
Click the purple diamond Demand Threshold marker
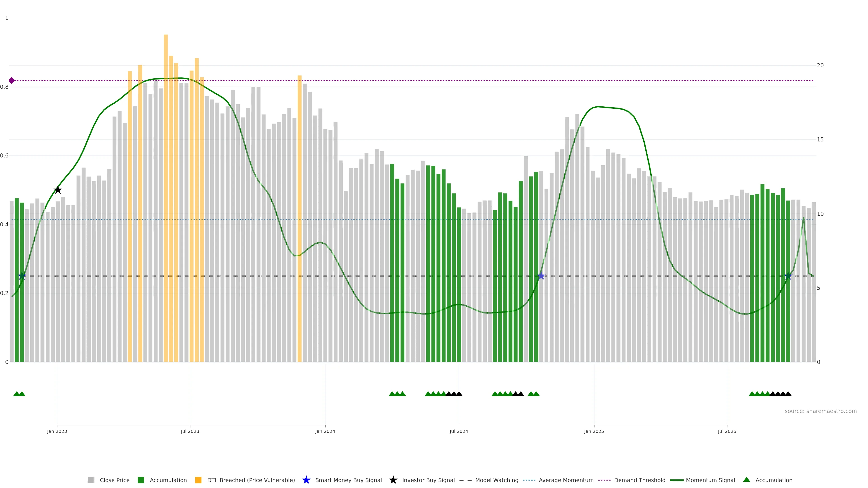tap(12, 80)
